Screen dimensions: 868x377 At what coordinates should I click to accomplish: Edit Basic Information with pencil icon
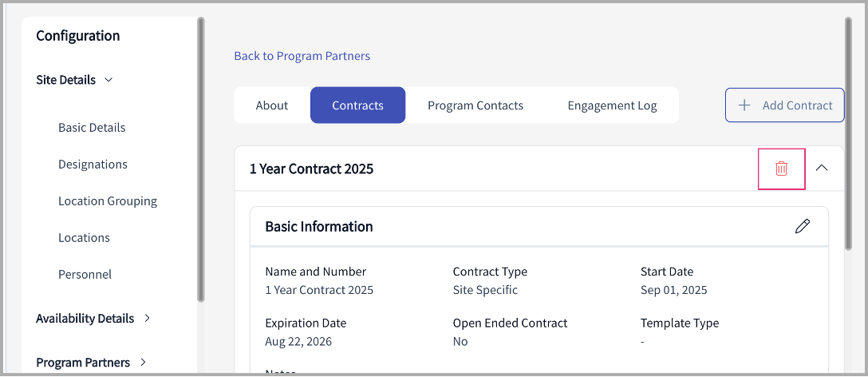coord(803,226)
